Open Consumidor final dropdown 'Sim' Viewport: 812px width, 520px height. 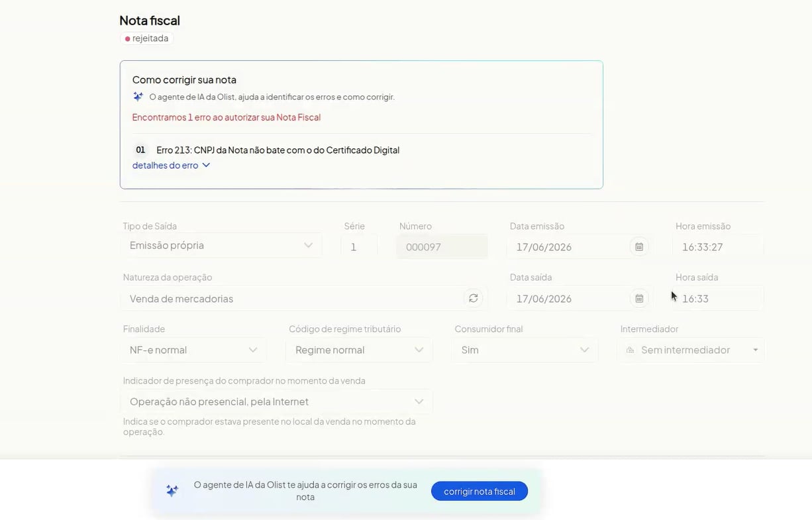pyautogui.click(x=525, y=350)
